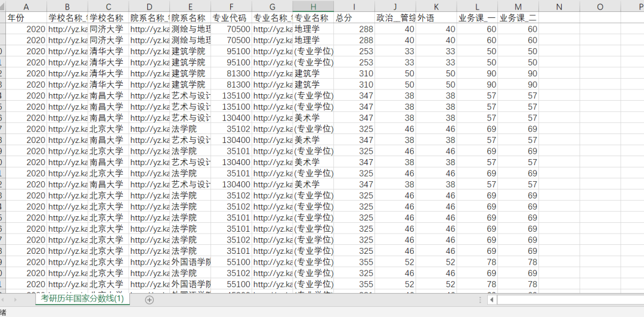The image size is (644, 317).
Task: Select column K header
Action: pos(436,6)
